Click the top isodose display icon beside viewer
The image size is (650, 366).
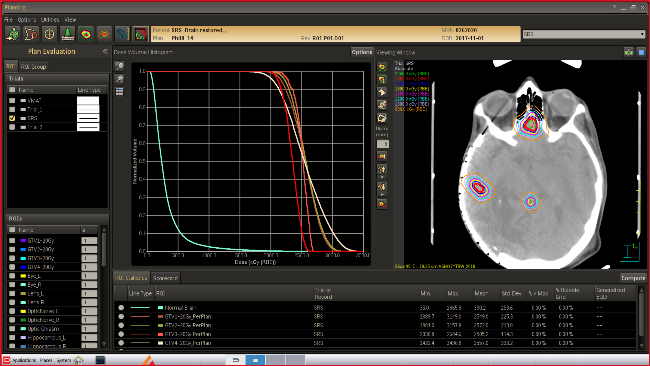pyautogui.click(x=382, y=66)
